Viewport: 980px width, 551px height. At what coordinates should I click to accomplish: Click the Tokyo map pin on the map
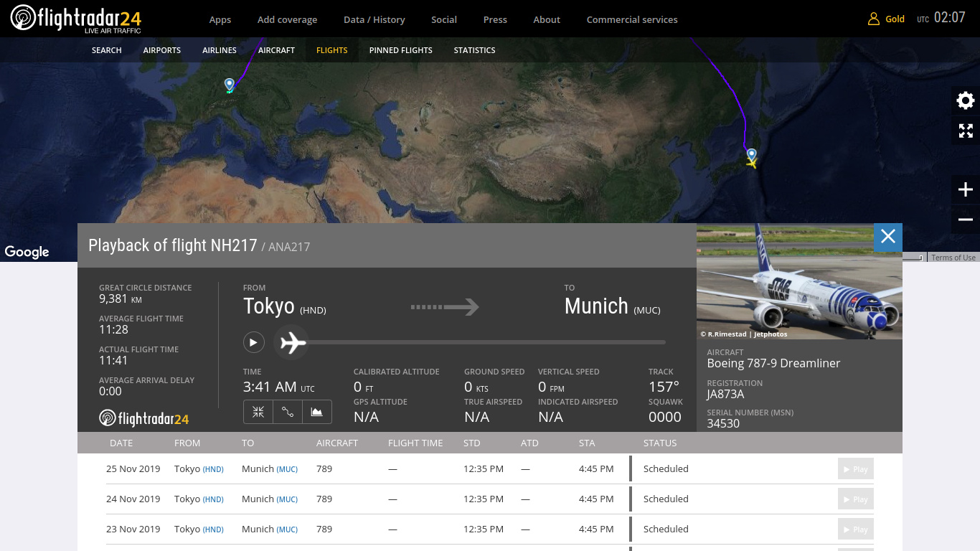(751, 154)
